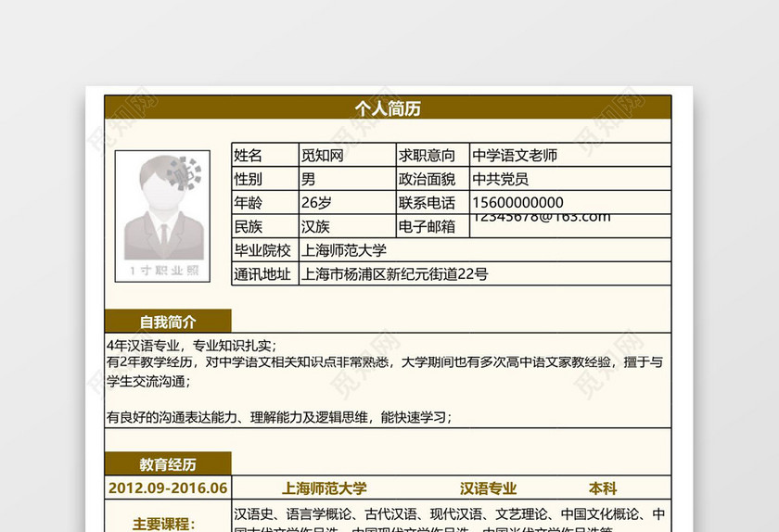Select the 26岁 age cell
The width and height of the screenshot is (779, 532).
(347, 202)
